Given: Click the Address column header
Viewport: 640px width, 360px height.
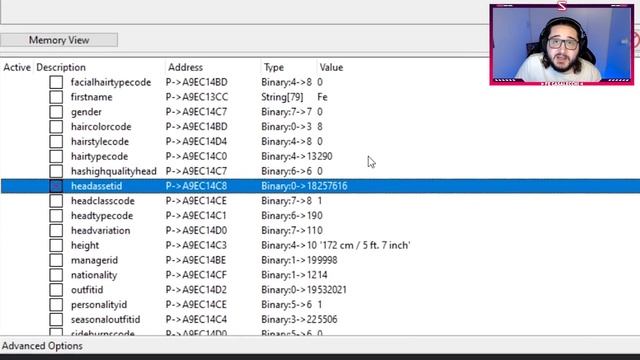Looking at the screenshot, I should point(185,67).
